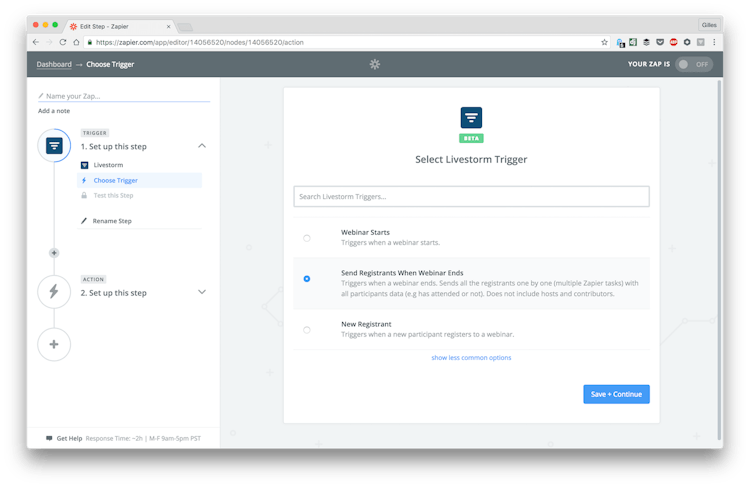The height and width of the screenshot is (487, 750).
Task: Select Send Registrants When Webinar Ends option
Action: (x=307, y=279)
